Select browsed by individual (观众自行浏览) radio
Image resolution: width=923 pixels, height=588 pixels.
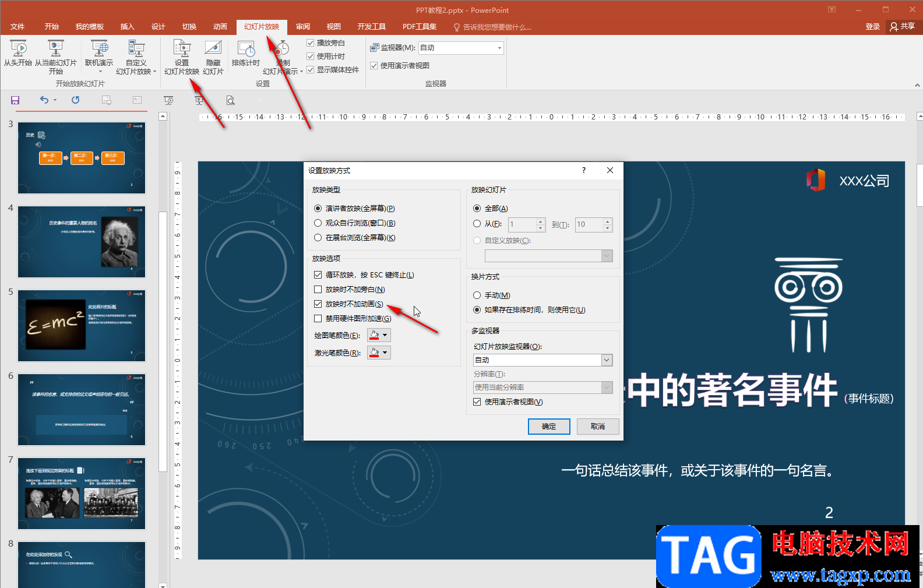(x=318, y=223)
